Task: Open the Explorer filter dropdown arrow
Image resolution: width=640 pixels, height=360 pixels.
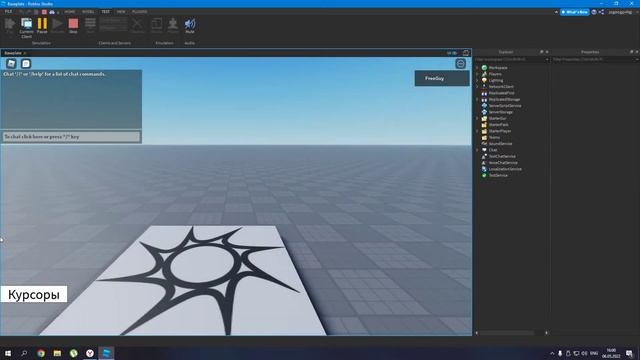Action: click(x=547, y=60)
